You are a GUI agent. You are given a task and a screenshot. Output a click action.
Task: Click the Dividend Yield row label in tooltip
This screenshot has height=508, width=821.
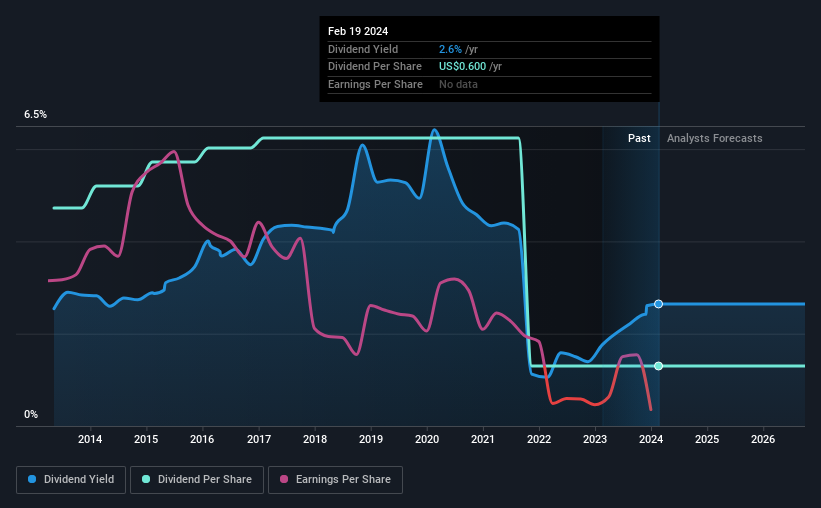click(363, 49)
